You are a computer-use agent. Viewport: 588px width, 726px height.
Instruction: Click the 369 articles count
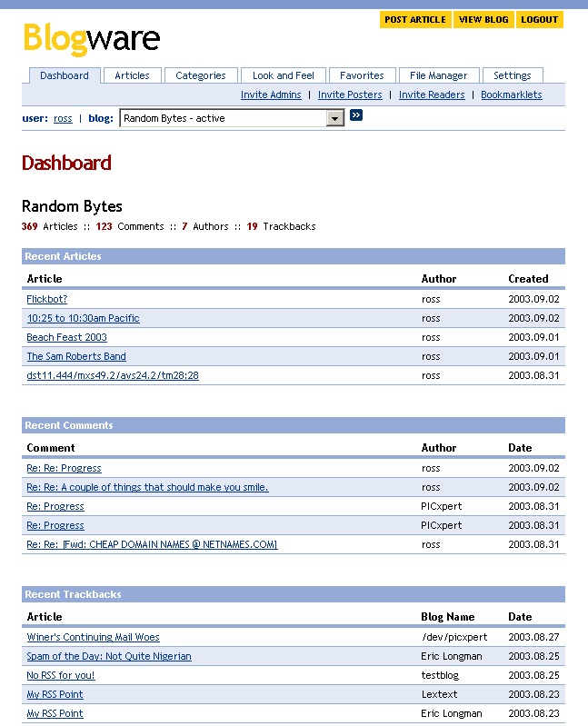click(30, 226)
